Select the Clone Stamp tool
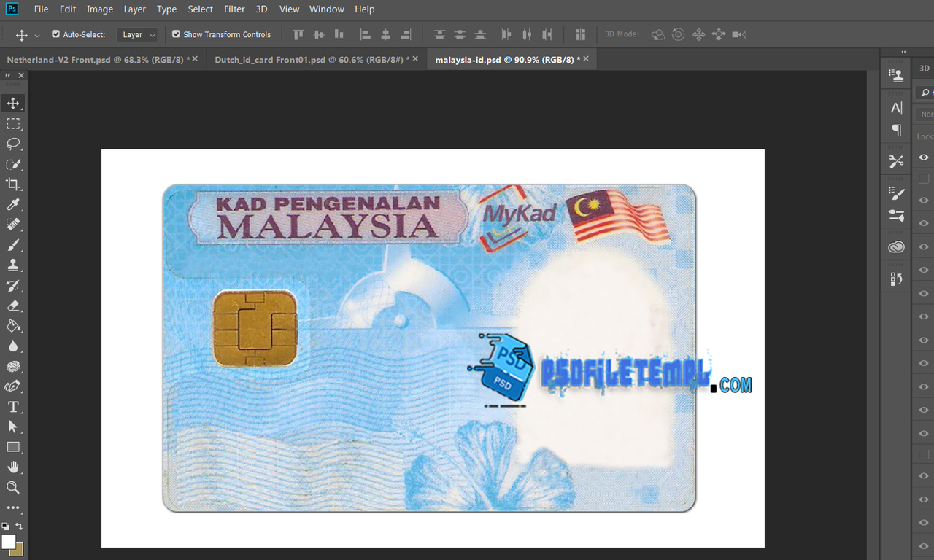 pyautogui.click(x=13, y=265)
